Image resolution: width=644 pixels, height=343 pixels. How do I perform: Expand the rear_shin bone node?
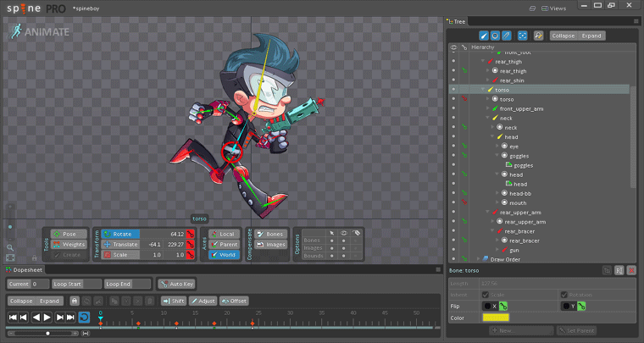click(487, 80)
